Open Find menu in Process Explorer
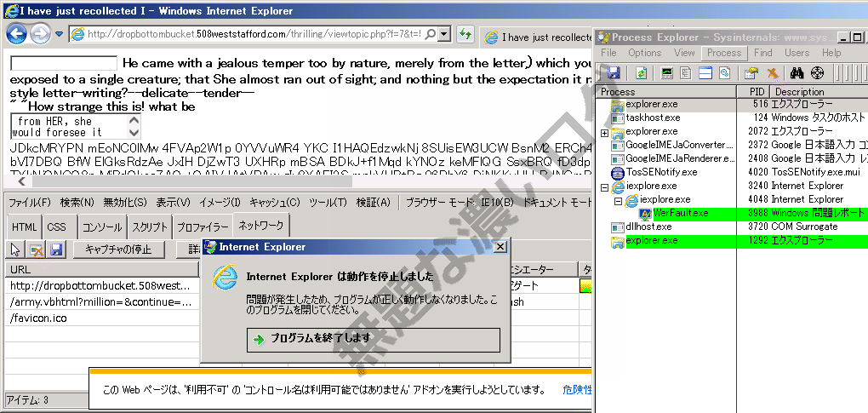Screen dimensions: 868x413 [762, 53]
